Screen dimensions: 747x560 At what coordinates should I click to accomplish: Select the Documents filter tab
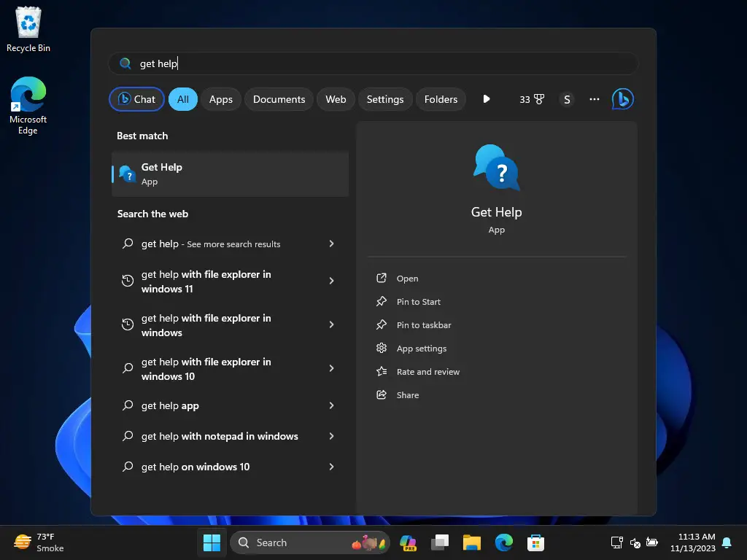tap(279, 99)
